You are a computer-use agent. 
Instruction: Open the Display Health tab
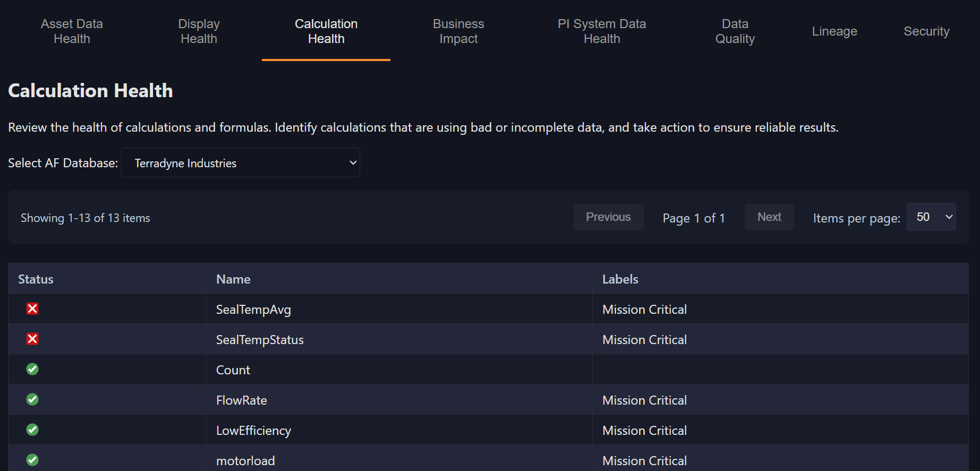coord(199,31)
